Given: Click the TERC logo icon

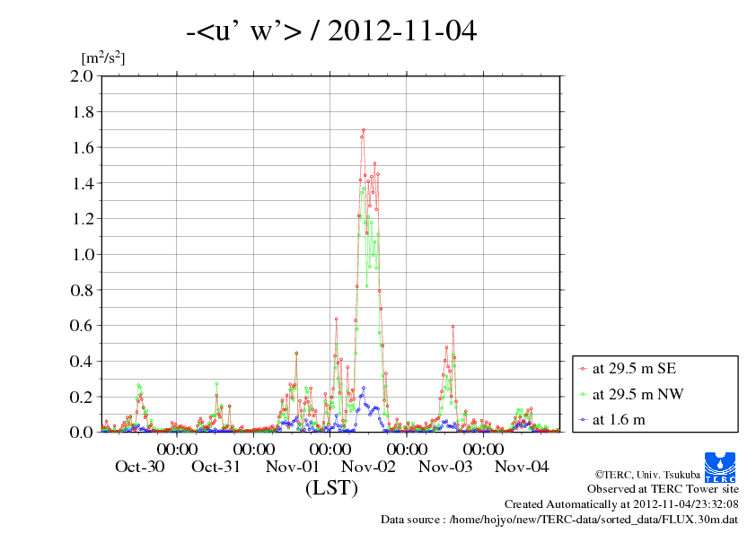Looking at the screenshot, I should click(720, 467).
